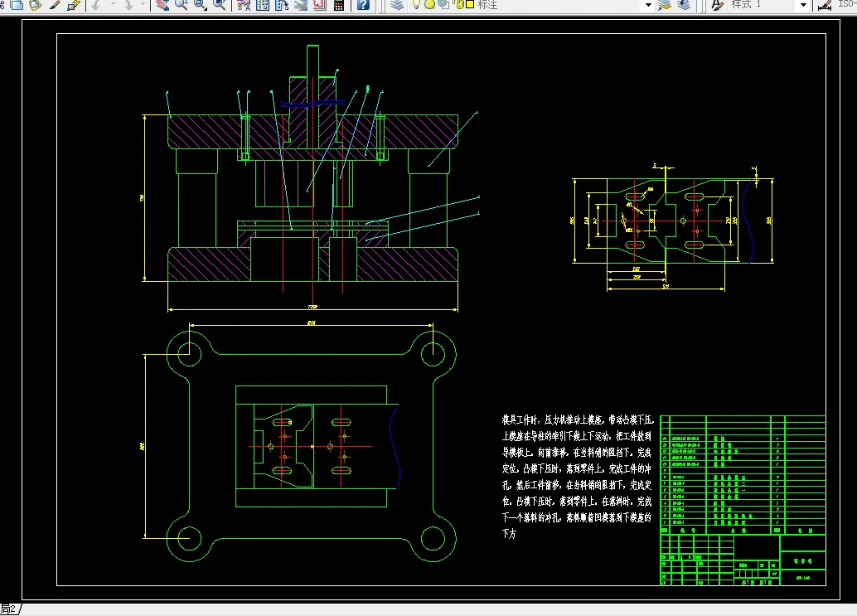This screenshot has height=616, width=857.
Task: Click the Zoom Previous icon
Action: point(220,5)
